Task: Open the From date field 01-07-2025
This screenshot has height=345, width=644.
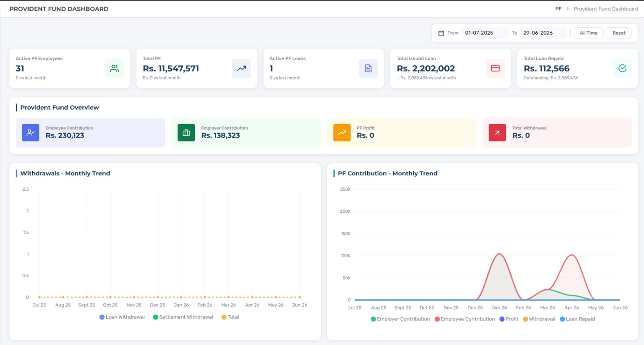Action: 485,33
